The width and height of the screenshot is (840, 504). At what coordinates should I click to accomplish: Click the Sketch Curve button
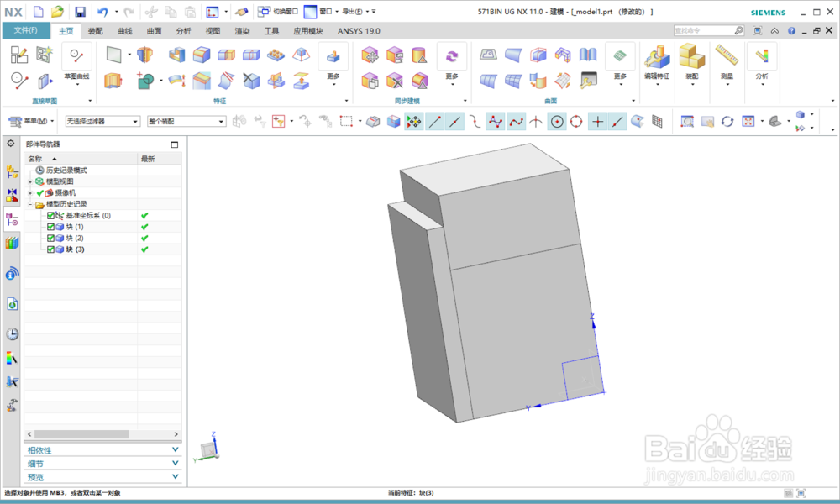coord(76,65)
